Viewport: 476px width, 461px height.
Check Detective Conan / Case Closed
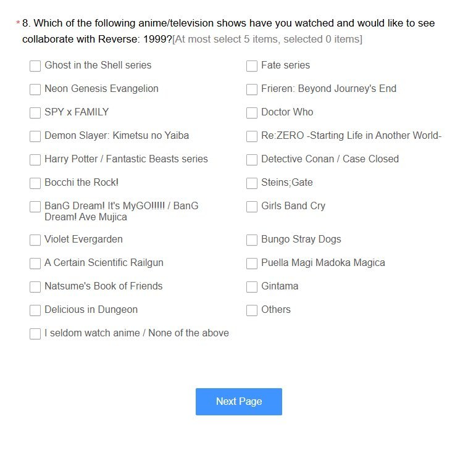[x=252, y=160]
